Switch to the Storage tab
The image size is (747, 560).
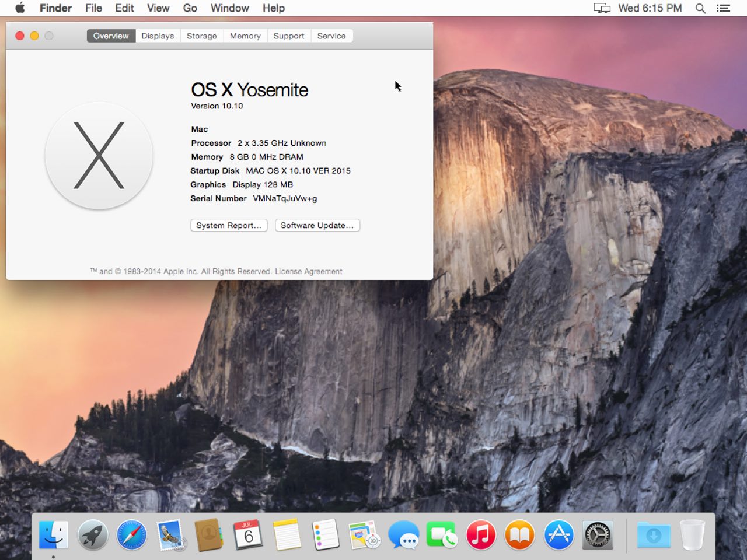201,36
